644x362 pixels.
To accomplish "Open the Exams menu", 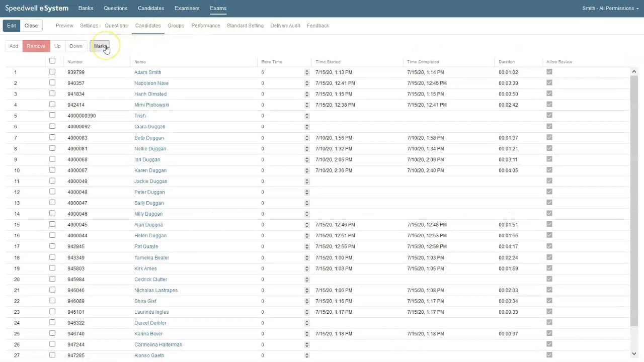I will (218, 8).
